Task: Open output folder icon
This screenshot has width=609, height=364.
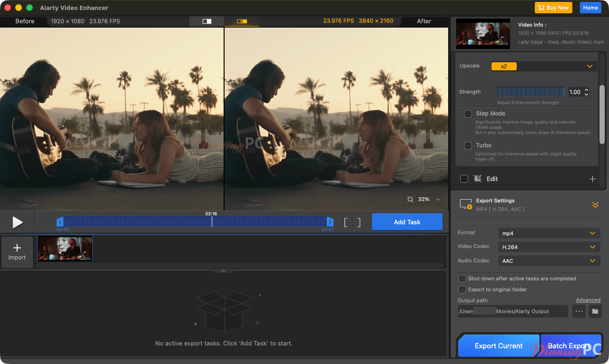Action: pos(595,311)
